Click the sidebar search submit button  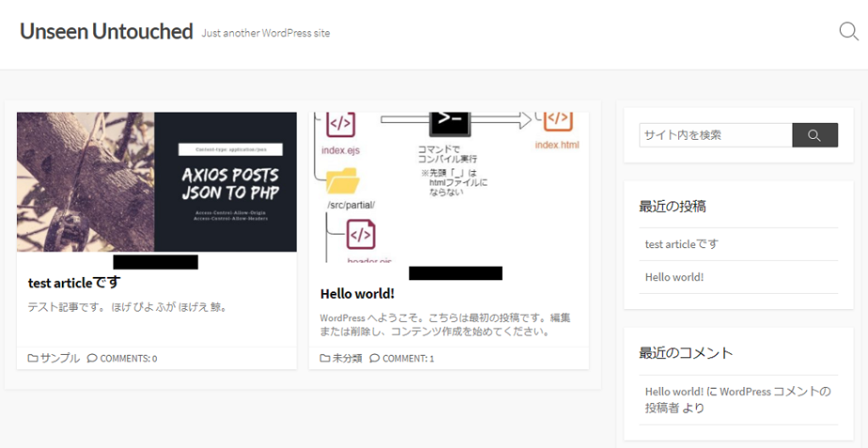point(815,135)
